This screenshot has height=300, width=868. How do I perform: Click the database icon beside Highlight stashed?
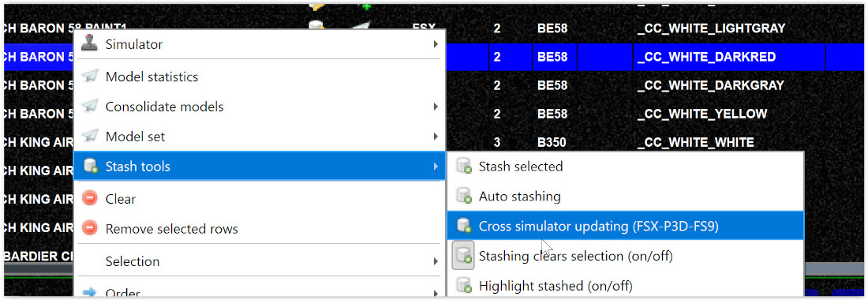(463, 286)
